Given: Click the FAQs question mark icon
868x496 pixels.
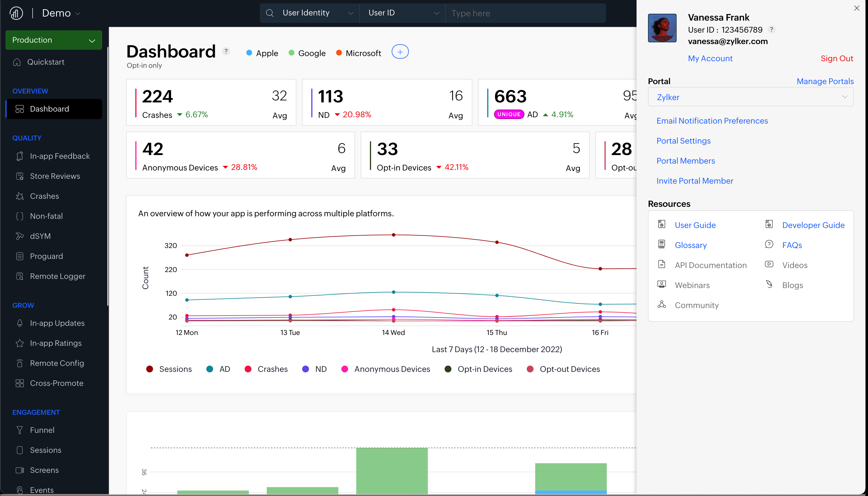Looking at the screenshot, I should click(769, 244).
